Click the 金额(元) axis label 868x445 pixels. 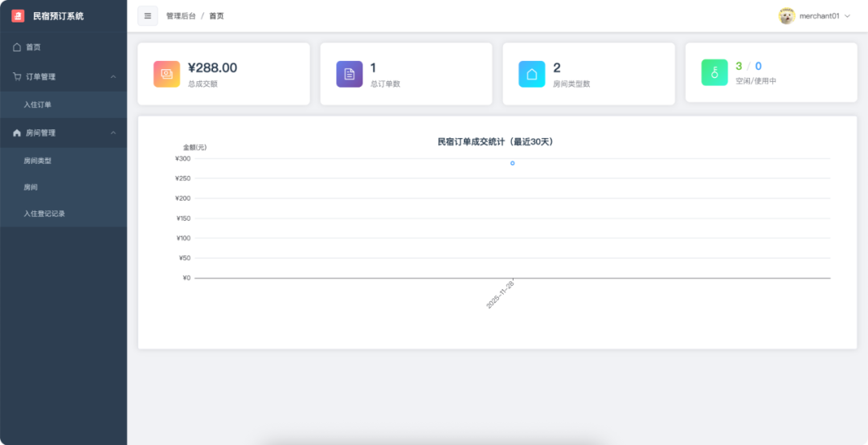pos(194,147)
